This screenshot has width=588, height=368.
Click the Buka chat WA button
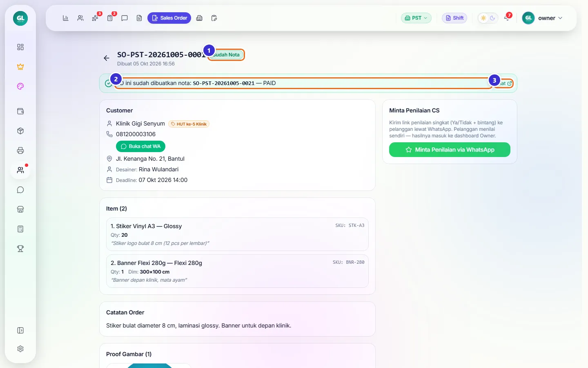(x=140, y=146)
